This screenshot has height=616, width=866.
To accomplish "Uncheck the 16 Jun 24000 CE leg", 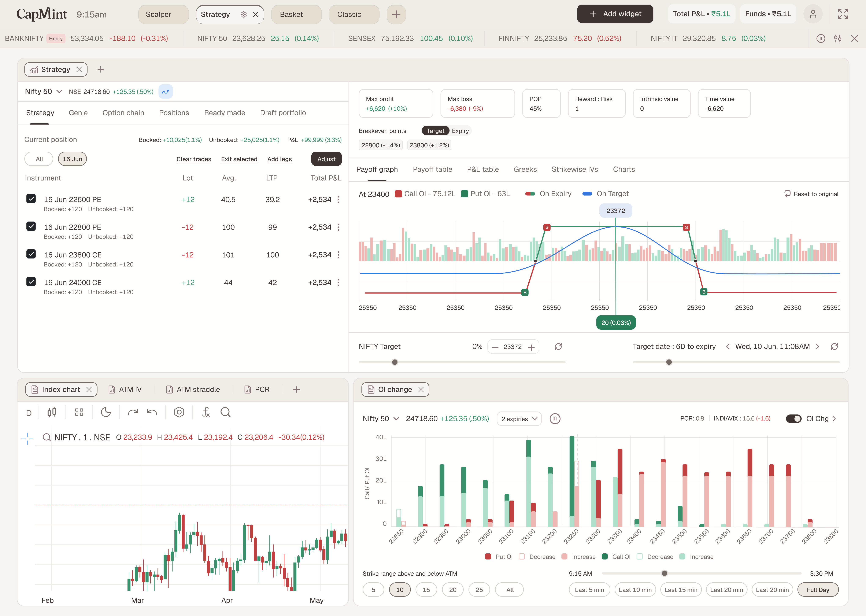I will (x=31, y=281).
